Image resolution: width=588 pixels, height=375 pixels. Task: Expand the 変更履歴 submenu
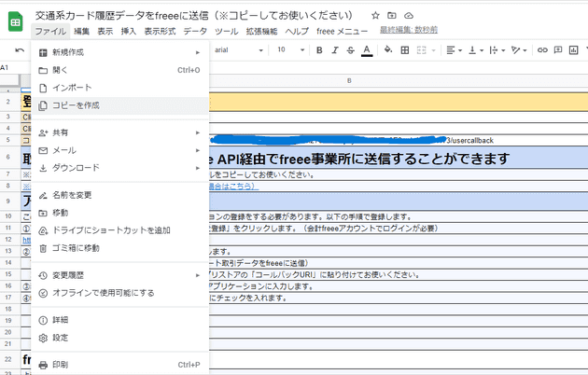(x=120, y=275)
